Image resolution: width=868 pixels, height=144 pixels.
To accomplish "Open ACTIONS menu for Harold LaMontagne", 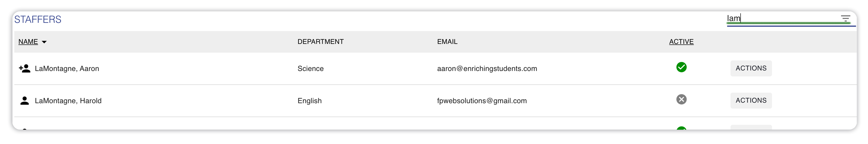I will coord(751,101).
